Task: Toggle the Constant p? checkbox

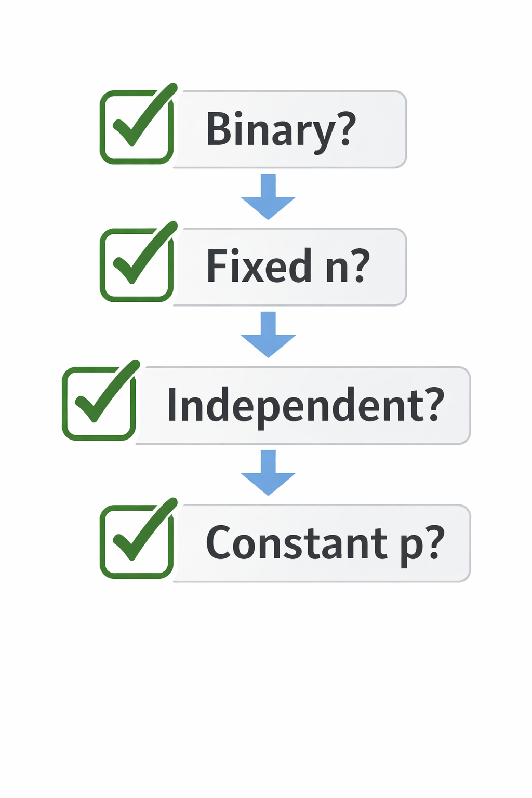Action: tap(137, 542)
